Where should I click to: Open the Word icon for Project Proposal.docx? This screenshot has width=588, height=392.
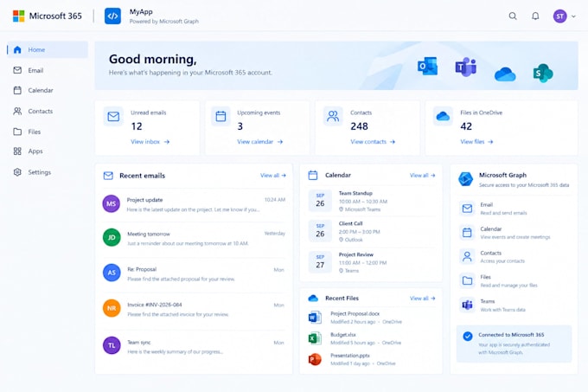(315, 318)
